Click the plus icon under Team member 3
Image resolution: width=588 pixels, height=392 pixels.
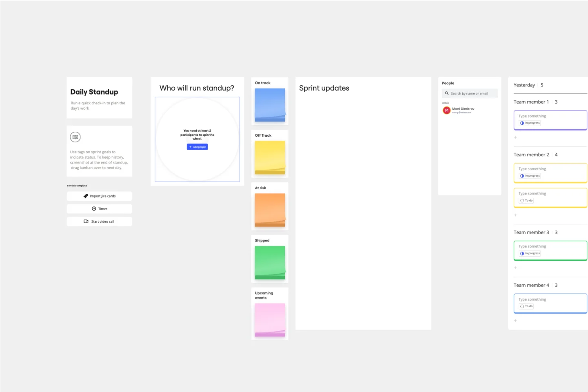click(x=515, y=268)
